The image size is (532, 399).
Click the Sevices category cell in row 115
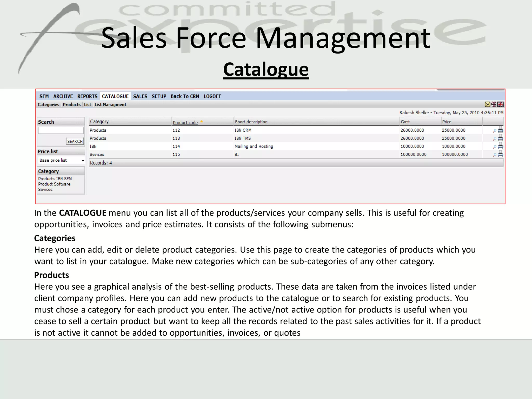pyautogui.click(x=97, y=154)
